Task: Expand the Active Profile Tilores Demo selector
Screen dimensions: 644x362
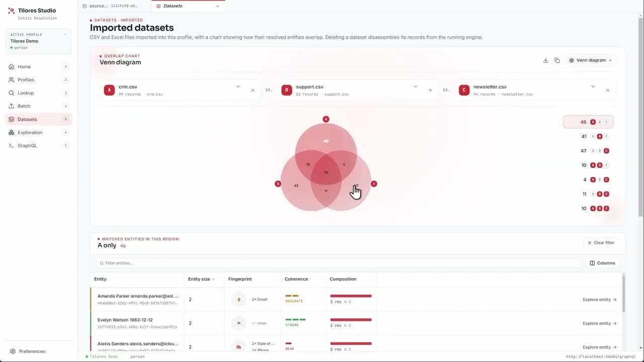Action: [39, 41]
